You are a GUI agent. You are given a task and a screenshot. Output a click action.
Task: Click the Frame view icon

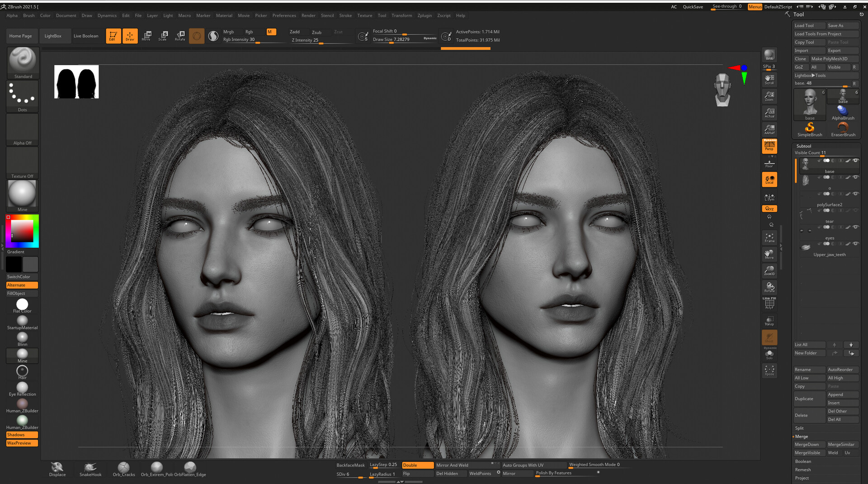pos(769,237)
